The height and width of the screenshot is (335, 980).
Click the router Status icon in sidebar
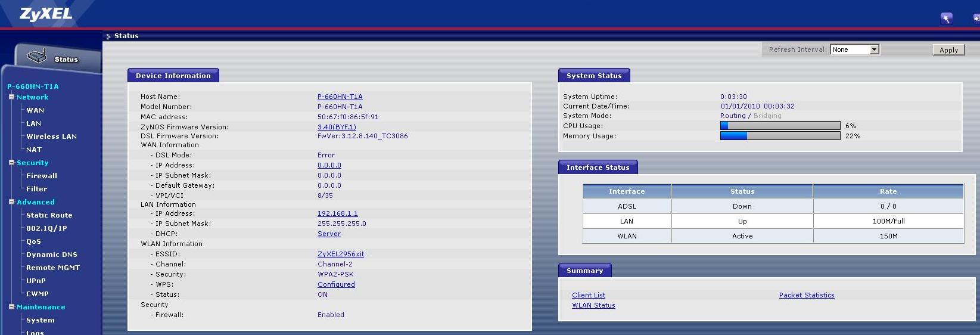(37, 57)
